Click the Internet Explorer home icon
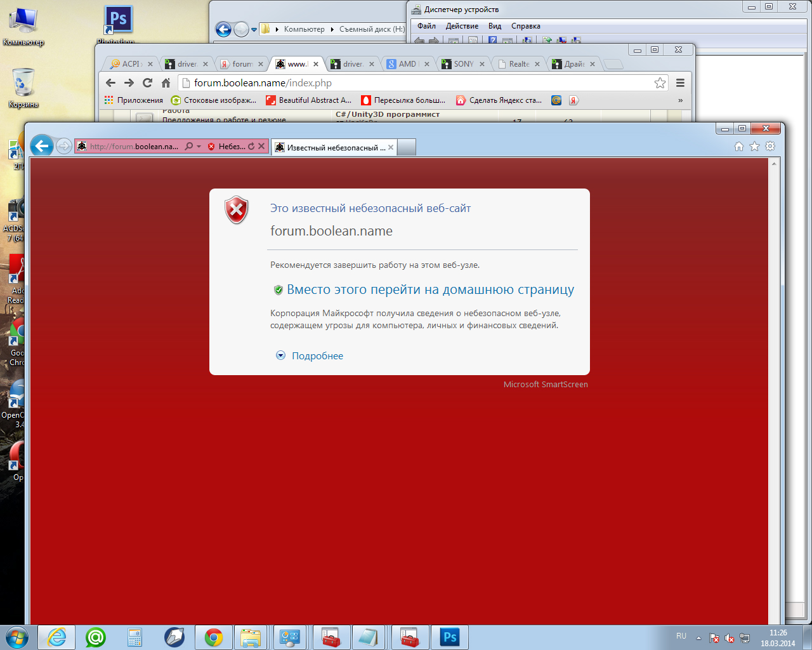This screenshot has height=650, width=812. coord(738,146)
